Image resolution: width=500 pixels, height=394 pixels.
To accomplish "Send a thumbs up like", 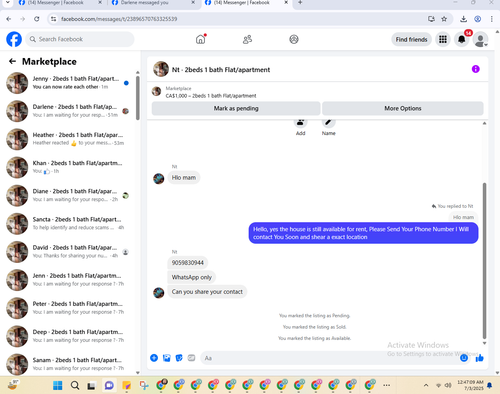I will 480,358.
